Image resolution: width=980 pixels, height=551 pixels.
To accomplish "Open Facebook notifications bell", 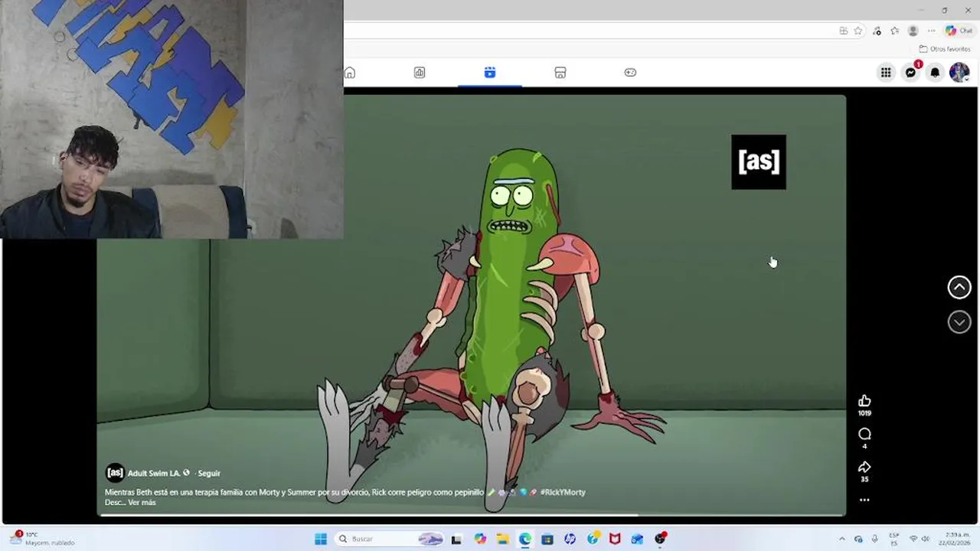I will coord(935,73).
